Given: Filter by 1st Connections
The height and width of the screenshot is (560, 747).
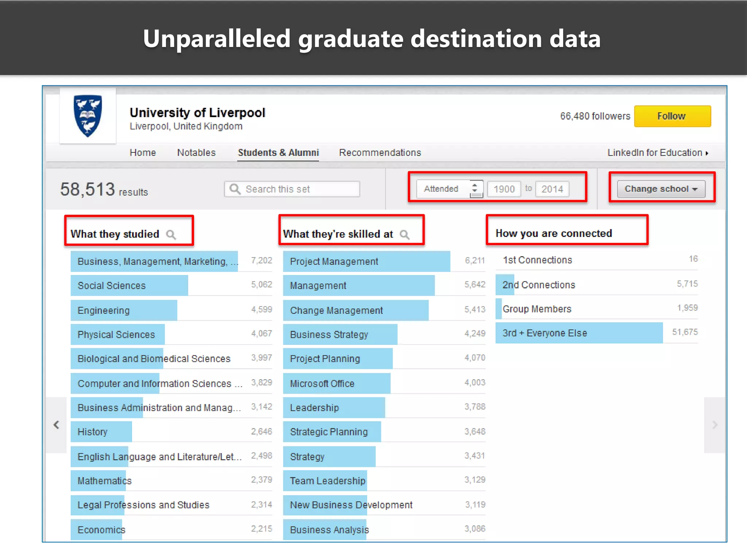Looking at the screenshot, I should [x=597, y=260].
